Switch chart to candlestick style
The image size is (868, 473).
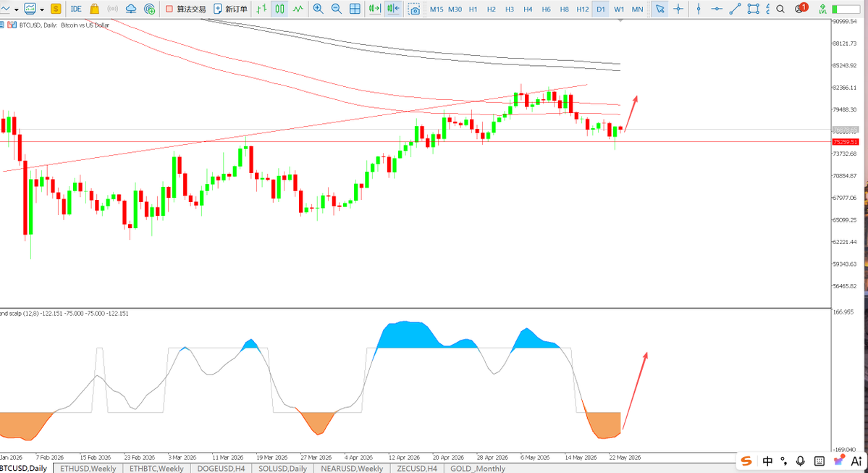point(279,9)
